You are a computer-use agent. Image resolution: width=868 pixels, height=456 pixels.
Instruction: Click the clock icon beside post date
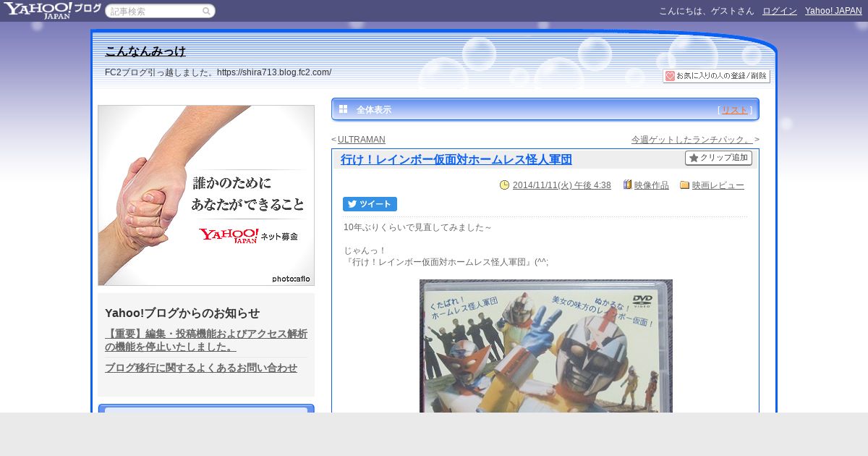coord(504,185)
